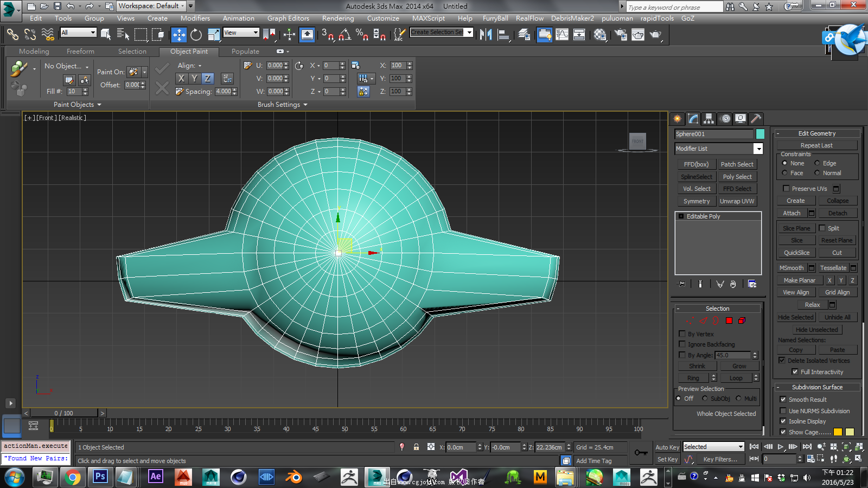Expand the Paint Objects panel arrow
868x488 pixels.
(99, 105)
